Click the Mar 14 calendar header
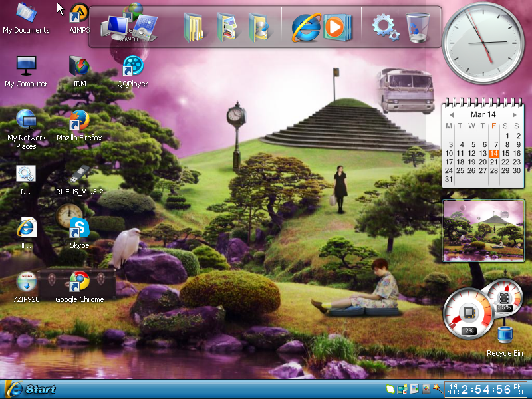 [x=483, y=114]
